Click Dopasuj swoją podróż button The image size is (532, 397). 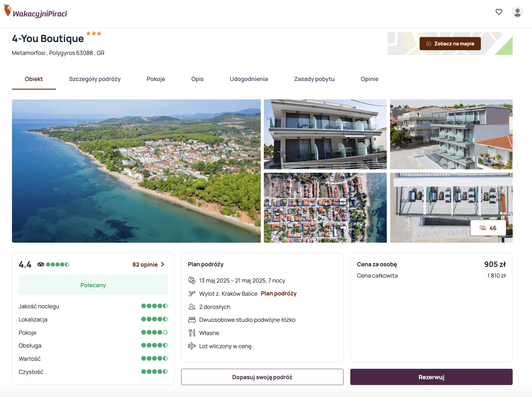262,377
